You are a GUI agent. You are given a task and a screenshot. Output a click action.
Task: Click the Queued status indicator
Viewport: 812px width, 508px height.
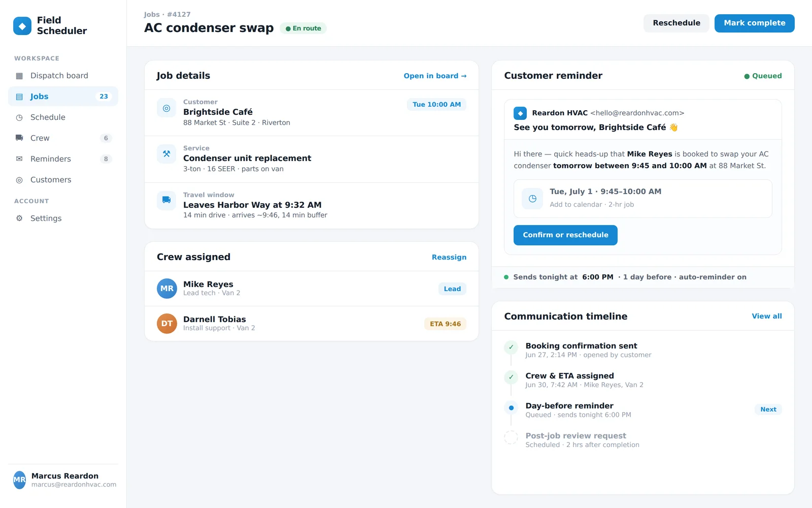pos(763,76)
